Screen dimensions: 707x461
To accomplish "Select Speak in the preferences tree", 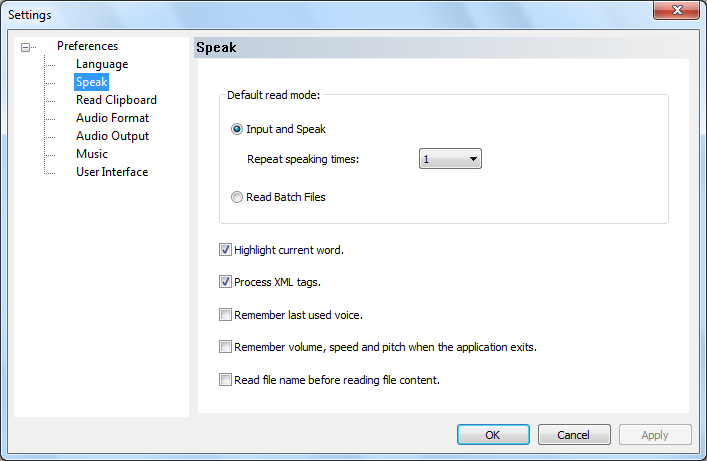I will pyautogui.click(x=91, y=82).
